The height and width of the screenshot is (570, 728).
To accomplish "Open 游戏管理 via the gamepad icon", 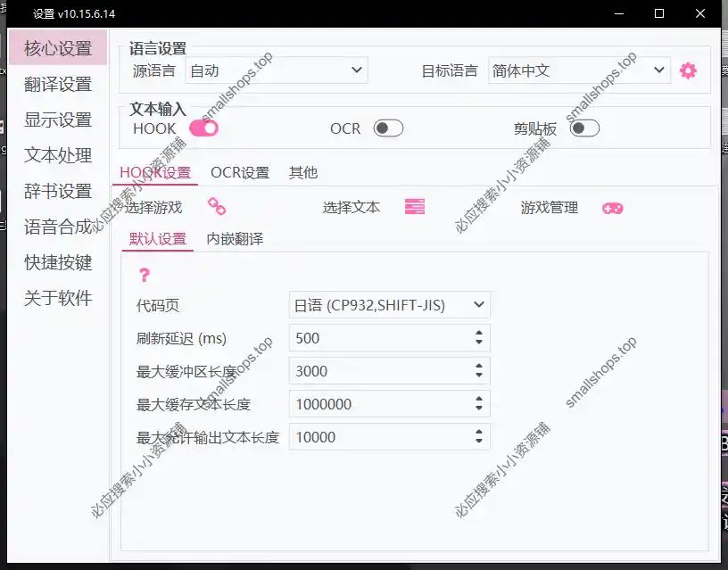I will click(612, 206).
